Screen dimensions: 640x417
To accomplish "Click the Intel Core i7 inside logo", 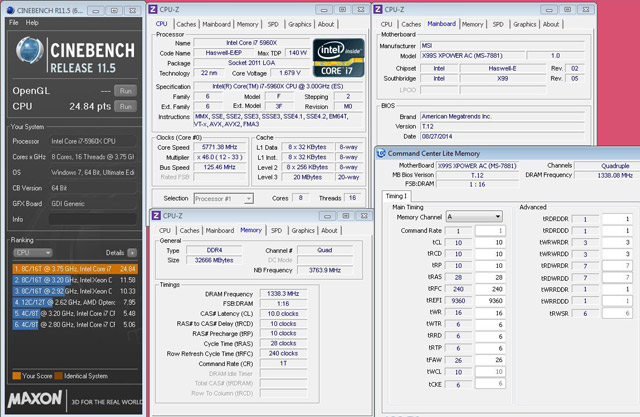I will click(x=337, y=56).
